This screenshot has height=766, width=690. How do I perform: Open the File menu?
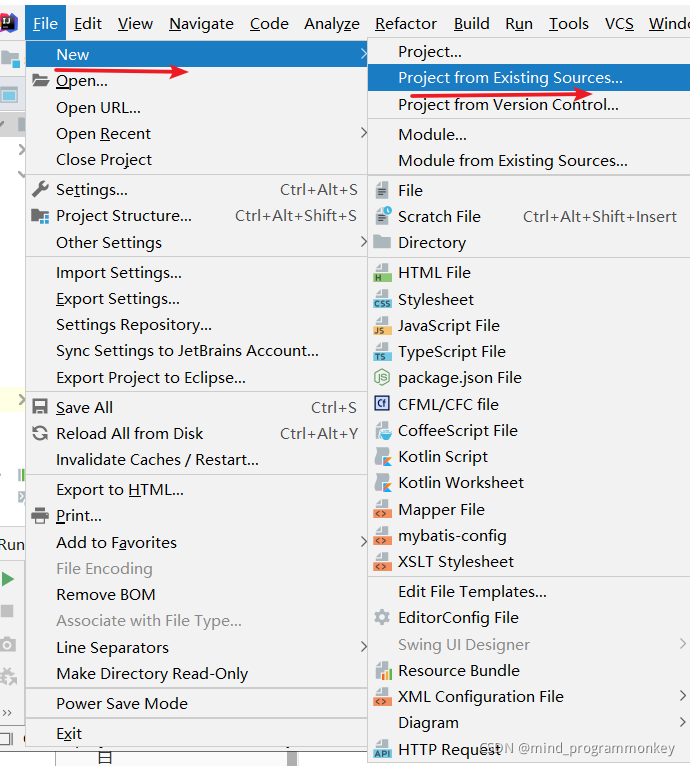coord(45,23)
